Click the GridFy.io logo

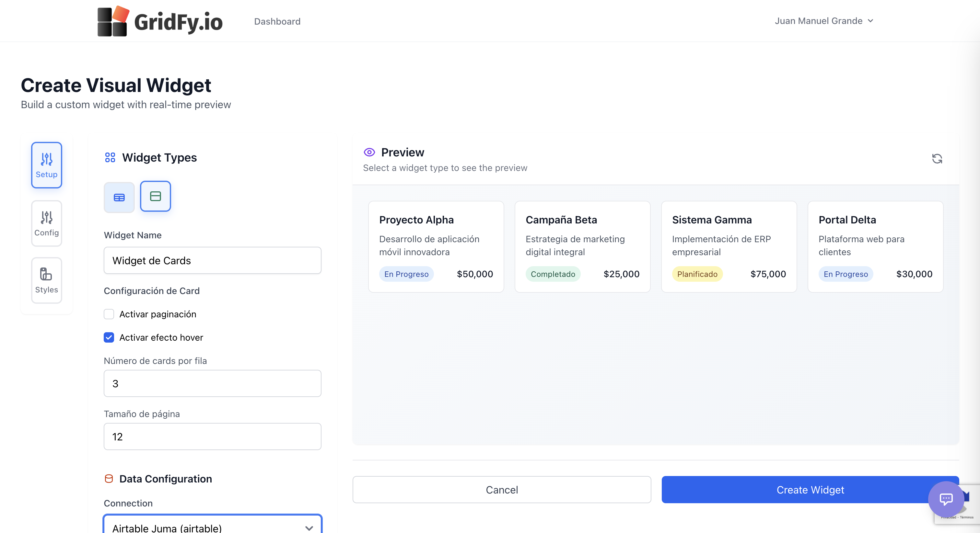click(160, 21)
